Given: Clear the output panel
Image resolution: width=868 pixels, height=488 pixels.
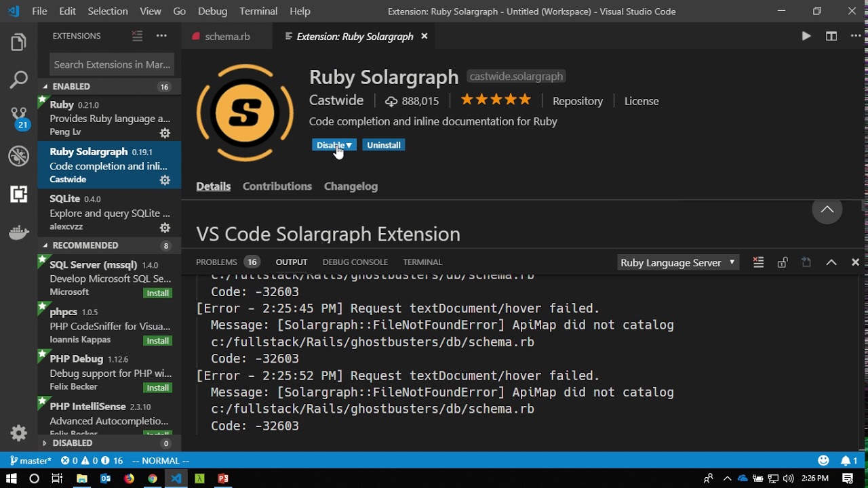Looking at the screenshot, I should pyautogui.click(x=758, y=262).
